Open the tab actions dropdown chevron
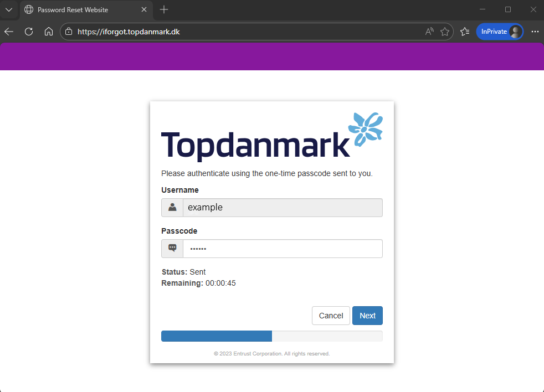This screenshot has width=544, height=392. tap(9, 10)
